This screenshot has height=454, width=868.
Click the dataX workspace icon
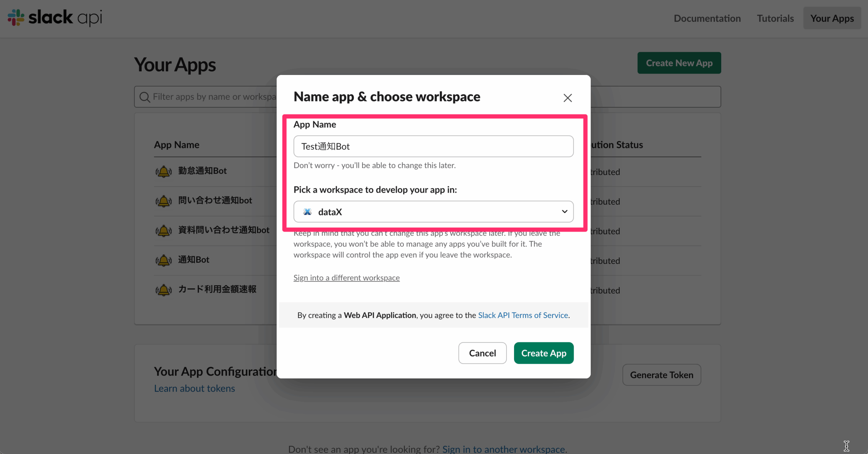point(308,212)
